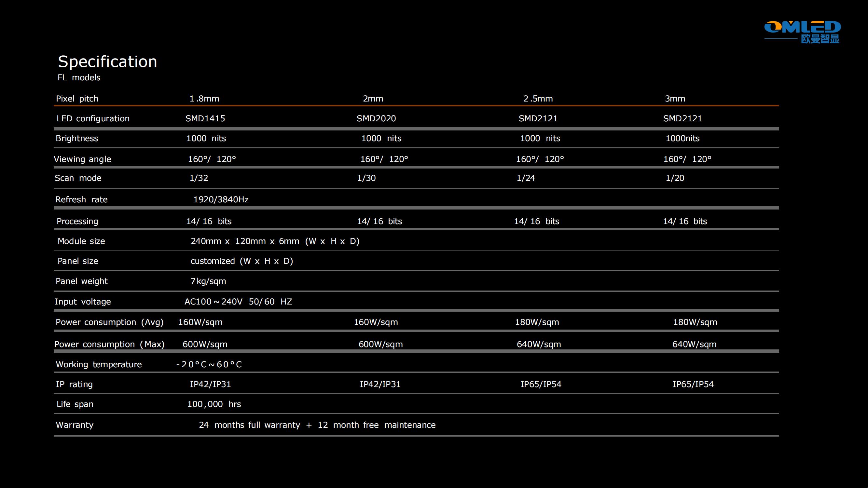Select 600W/sqm under the 2mm column
Image resolution: width=868 pixels, height=488 pixels.
point(381,345)
